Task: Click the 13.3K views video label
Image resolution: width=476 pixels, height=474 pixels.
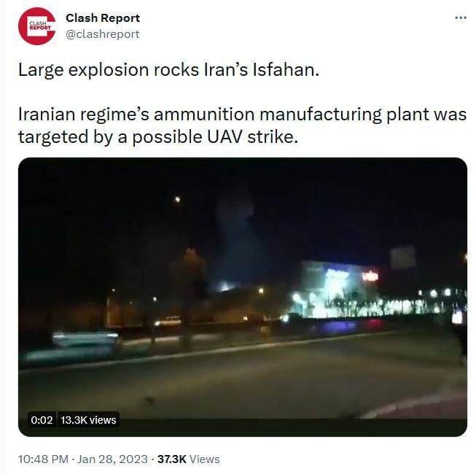Action: point(88,419)
